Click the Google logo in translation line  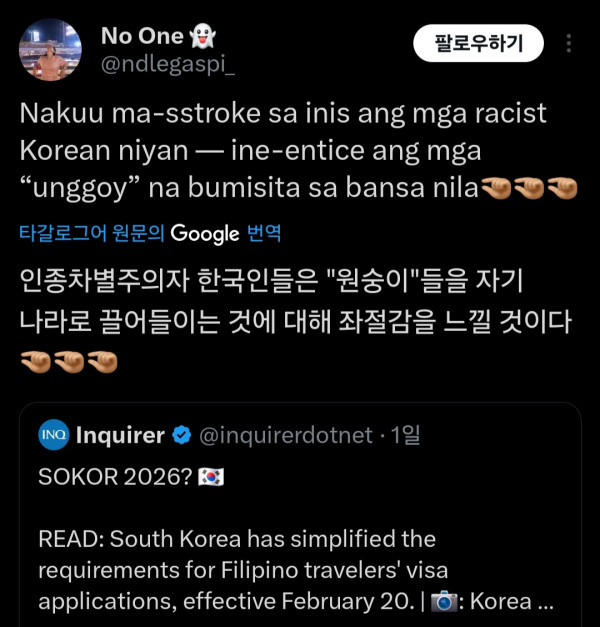(x=205, y=234)
